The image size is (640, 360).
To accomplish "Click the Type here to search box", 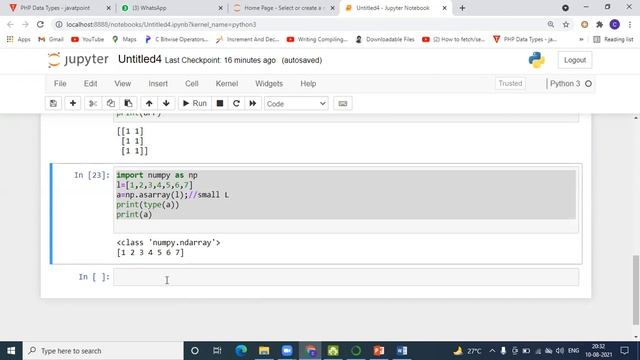I will [x=103, y=351].
